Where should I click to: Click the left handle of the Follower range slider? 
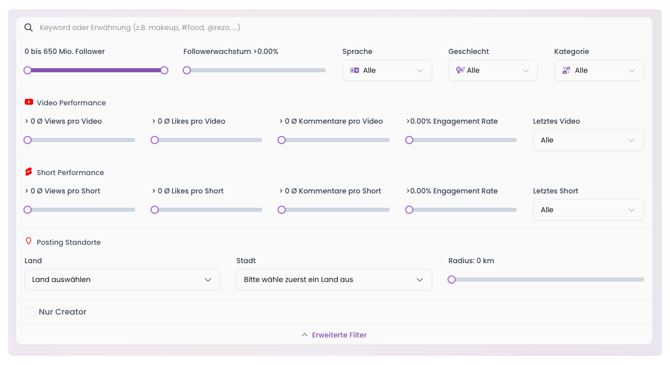pyautogui.click(x=28, y=70)
